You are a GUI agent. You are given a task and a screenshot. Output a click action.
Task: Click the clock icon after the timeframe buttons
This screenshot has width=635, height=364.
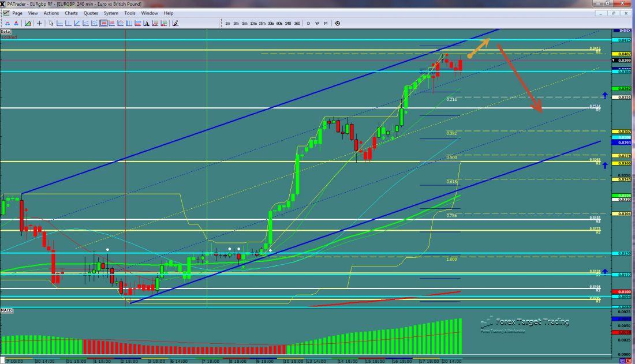click(338, 23)
